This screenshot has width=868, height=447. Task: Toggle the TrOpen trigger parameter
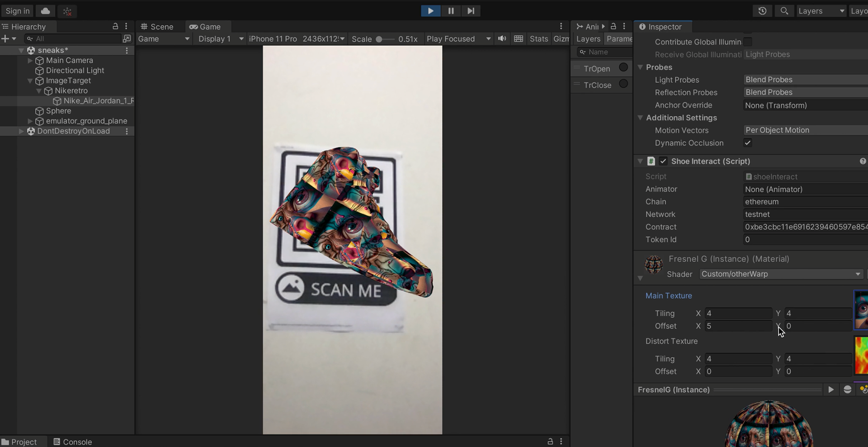coord(623,67)
